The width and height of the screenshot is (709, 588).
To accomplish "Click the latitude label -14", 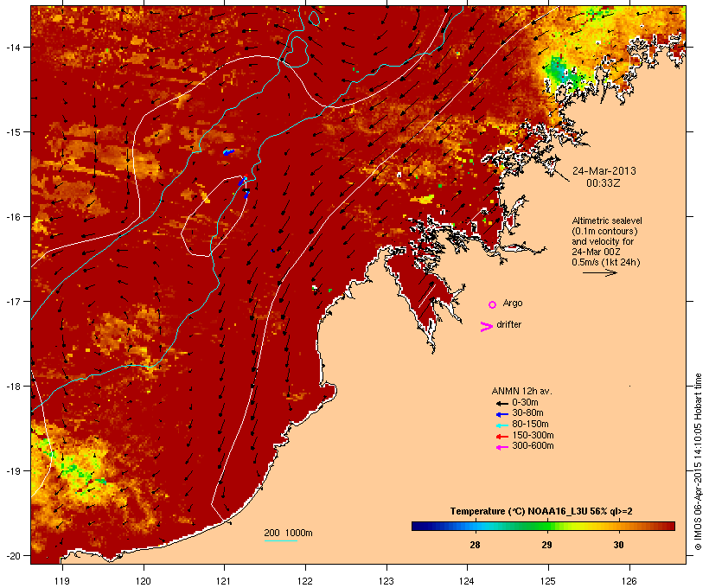I will [12, 47].
